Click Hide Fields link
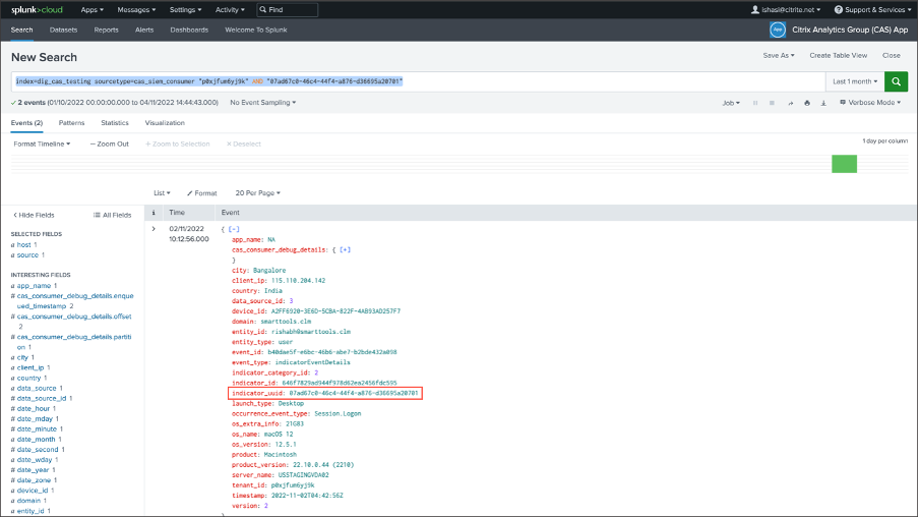This screenshot has width=920, height=518. 34,215
